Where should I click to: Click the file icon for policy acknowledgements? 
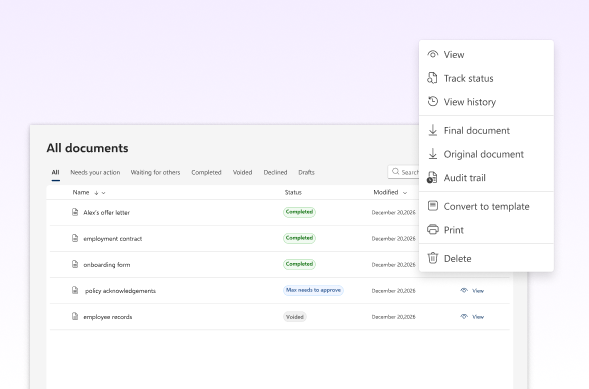75,290
